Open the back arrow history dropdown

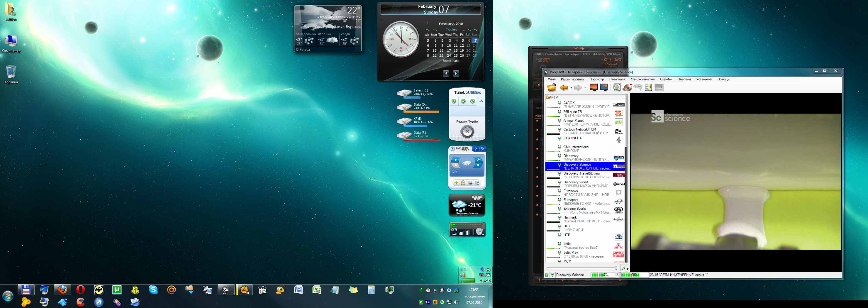coord(571,88)
